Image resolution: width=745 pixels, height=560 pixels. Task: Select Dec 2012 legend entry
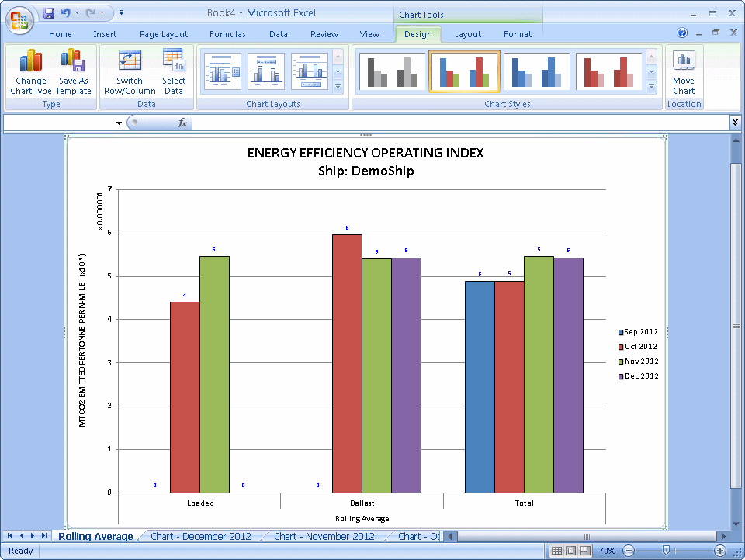tap(638, 375)
